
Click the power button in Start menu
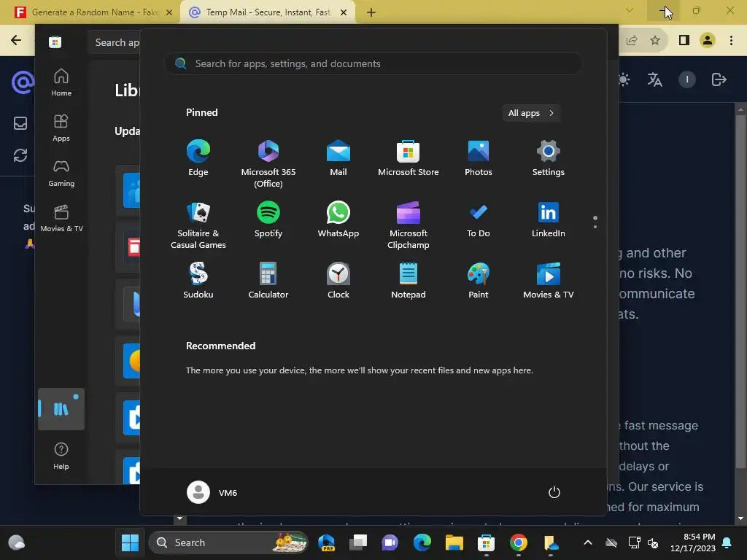tap(554, 492)
